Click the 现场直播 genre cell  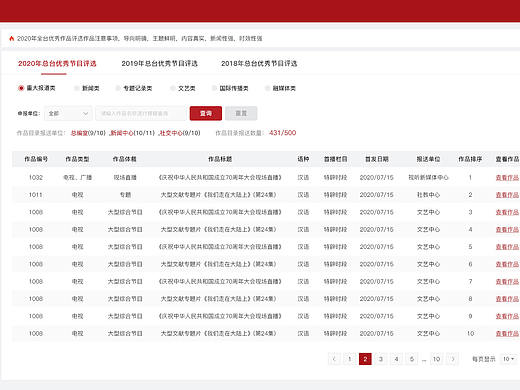point(125,178)
